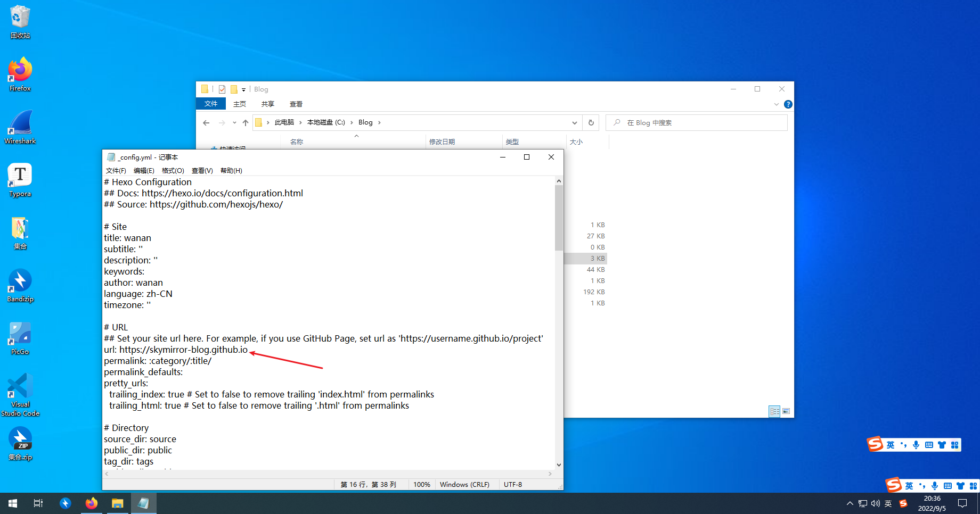The width and height of the screenshot is (980, 514).
Task: Open the 查看(V) menu in Notepad
Action: pos(202,171)
